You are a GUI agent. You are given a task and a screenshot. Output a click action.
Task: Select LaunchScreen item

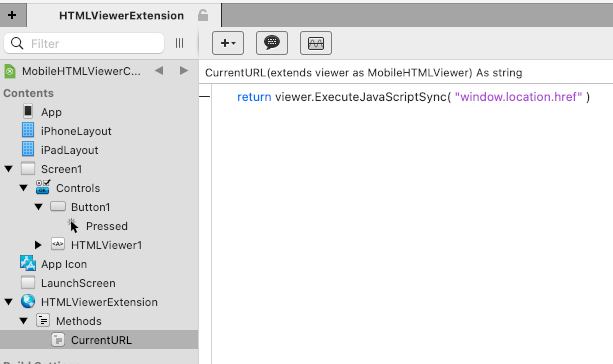pos(78,283)
